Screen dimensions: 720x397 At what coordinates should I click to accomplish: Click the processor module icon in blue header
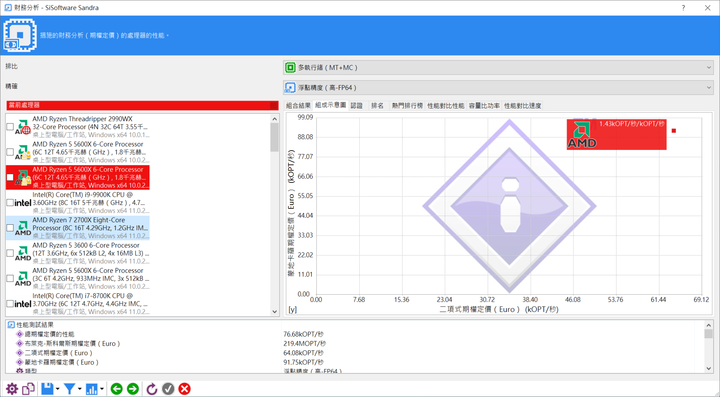coord(19,35)
